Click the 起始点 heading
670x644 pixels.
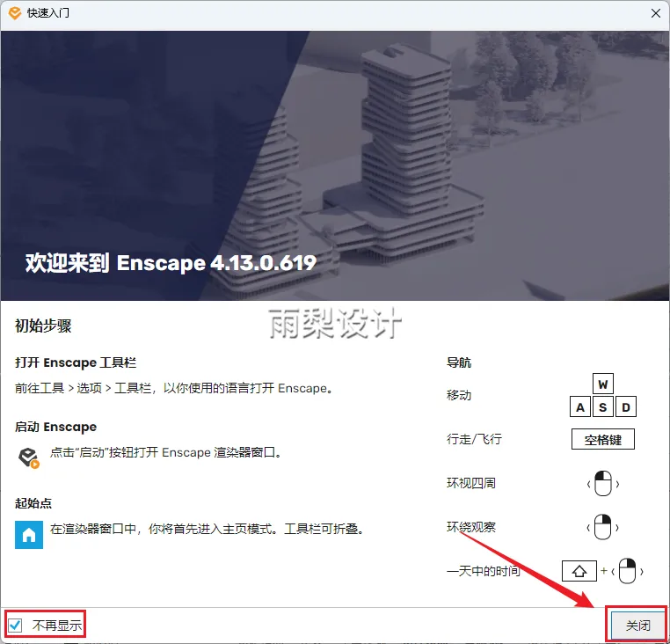click(x=33, y=503)
